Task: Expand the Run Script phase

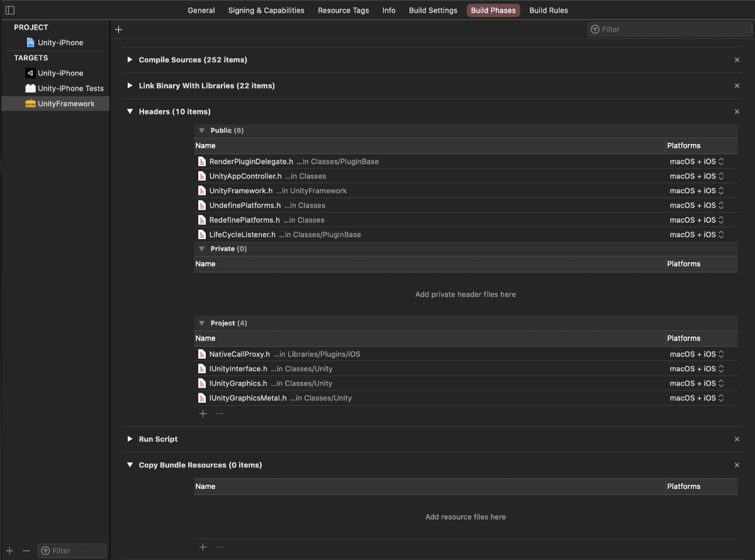Action: (130, 439)
